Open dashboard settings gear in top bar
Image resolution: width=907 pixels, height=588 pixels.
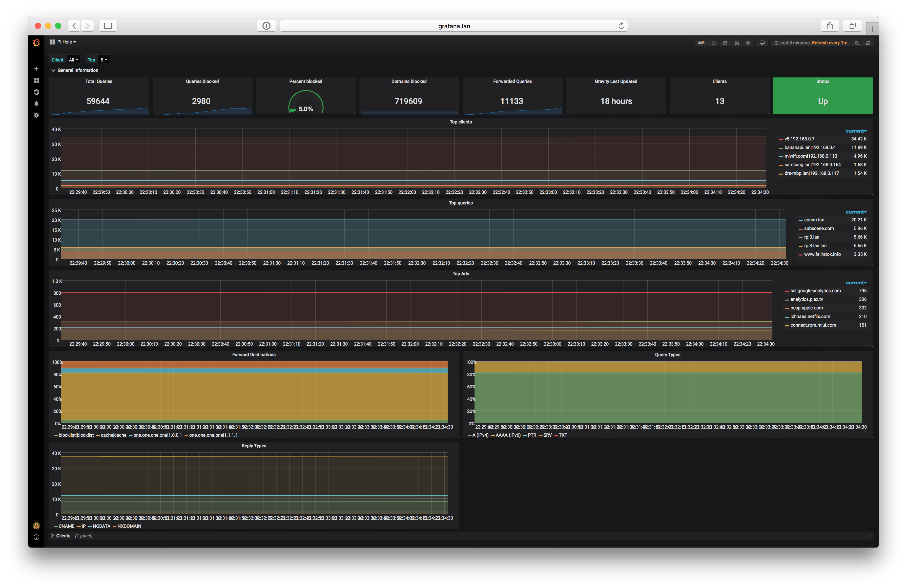(x=748, y=43)
